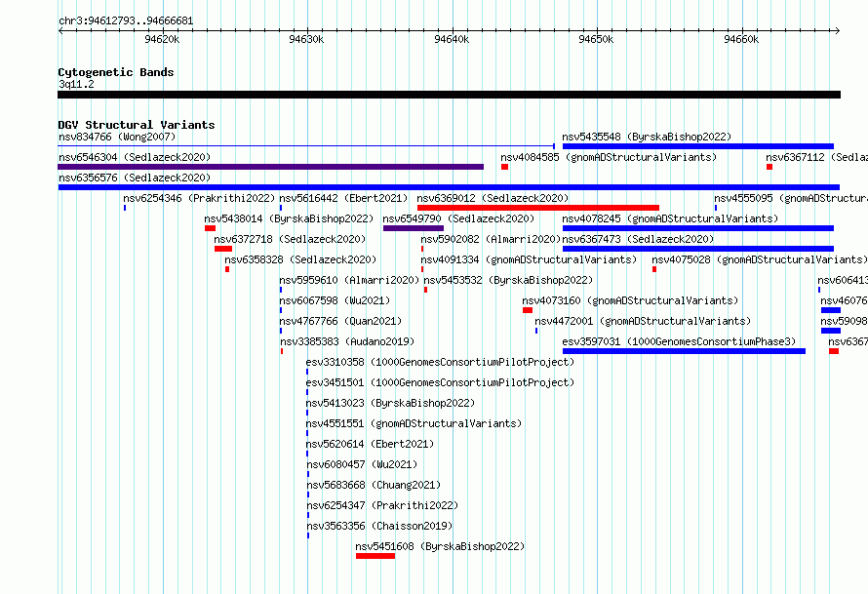868x594 pixels.
Task: Select nsv5438014 (ByrskaBishop2022) label
Action: (x=289, y=218)
